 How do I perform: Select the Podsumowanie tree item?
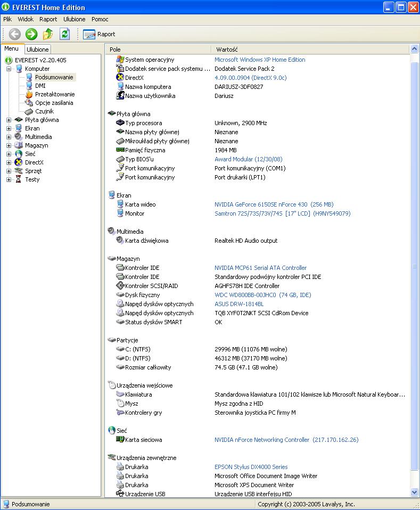pyautogui.click(x=54, y=77)
